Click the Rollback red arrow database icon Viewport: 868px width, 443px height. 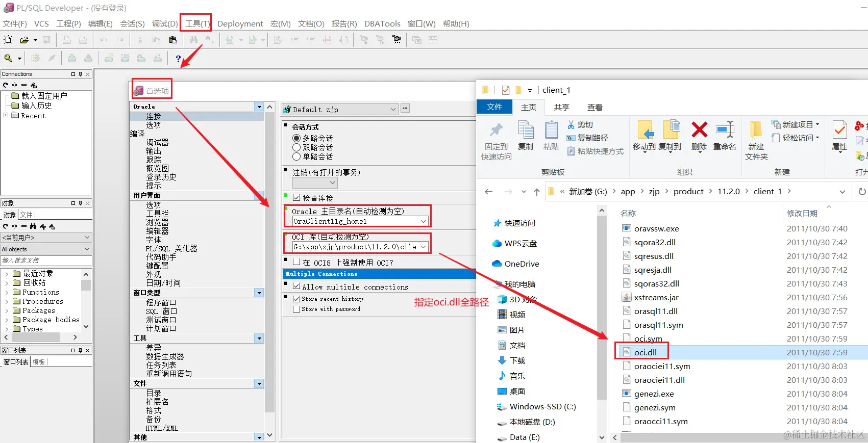88,58
